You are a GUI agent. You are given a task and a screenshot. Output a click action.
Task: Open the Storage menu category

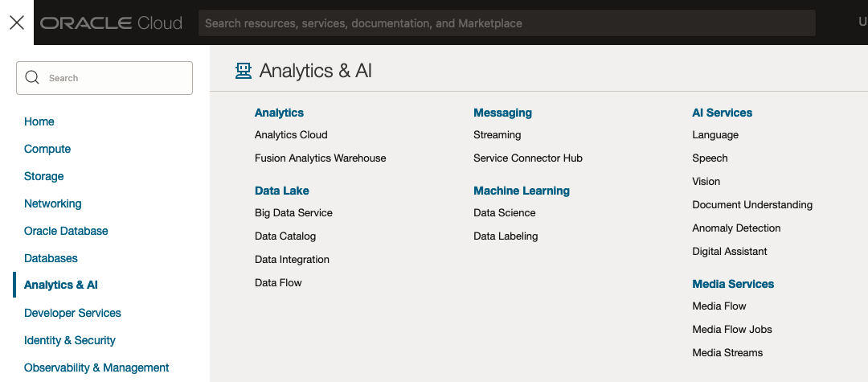[x=43, y=176]
